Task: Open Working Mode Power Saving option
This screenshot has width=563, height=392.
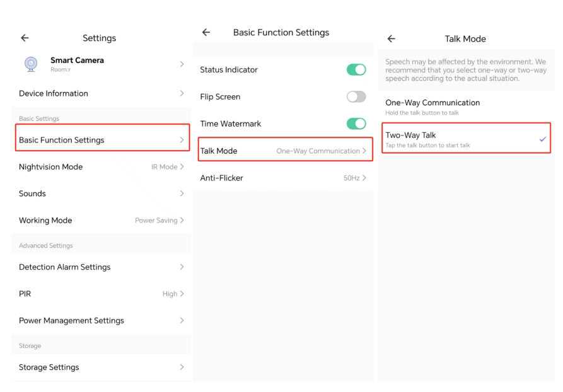Action: pos(159,221)
